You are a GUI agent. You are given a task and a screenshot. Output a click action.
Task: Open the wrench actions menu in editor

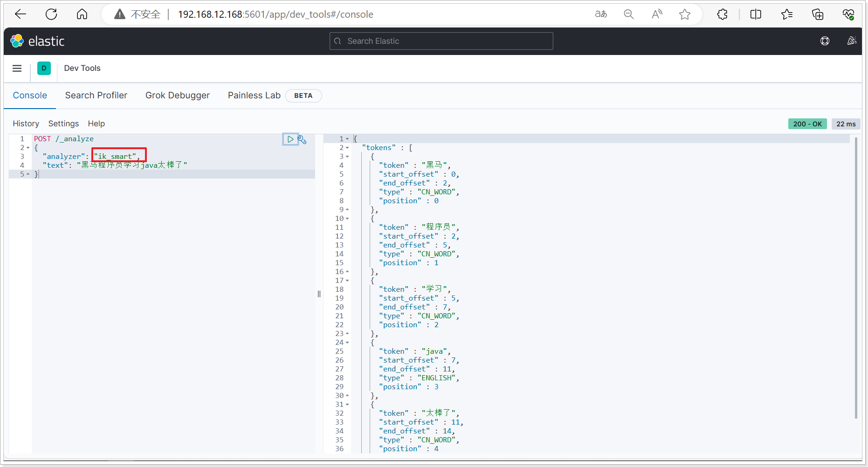point(302,139)
